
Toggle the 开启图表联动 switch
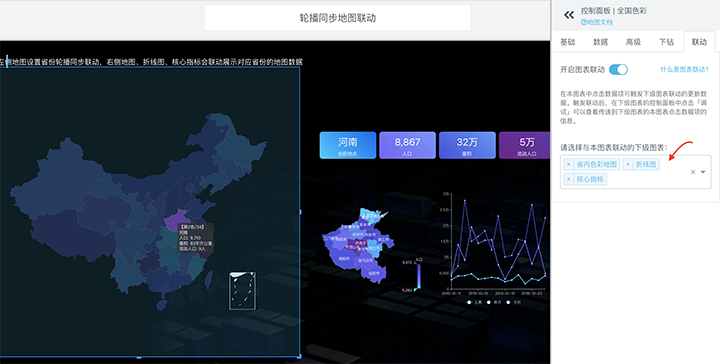click(x=618, y=70)
